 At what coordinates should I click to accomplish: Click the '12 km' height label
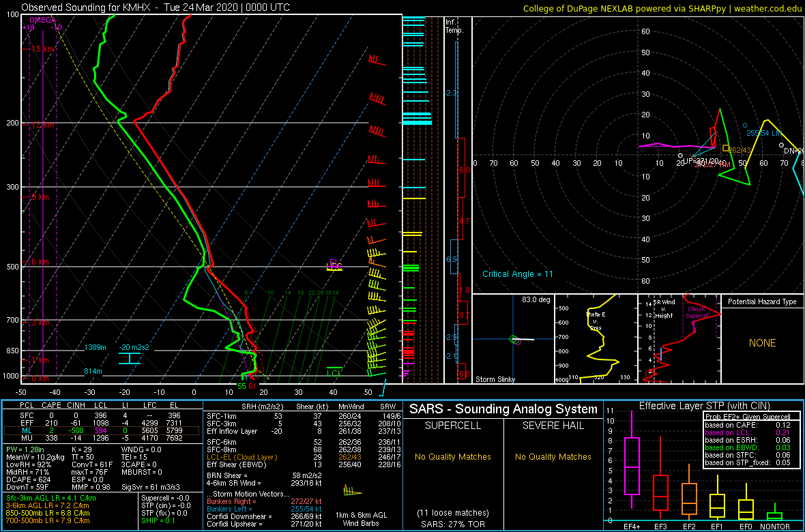pyautogui.click(x=42, y=125)
